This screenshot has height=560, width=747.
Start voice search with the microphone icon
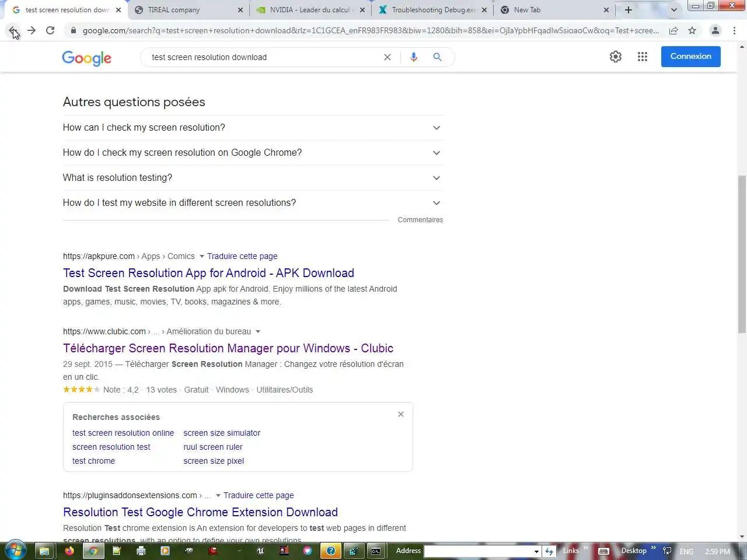coord(414,57)
